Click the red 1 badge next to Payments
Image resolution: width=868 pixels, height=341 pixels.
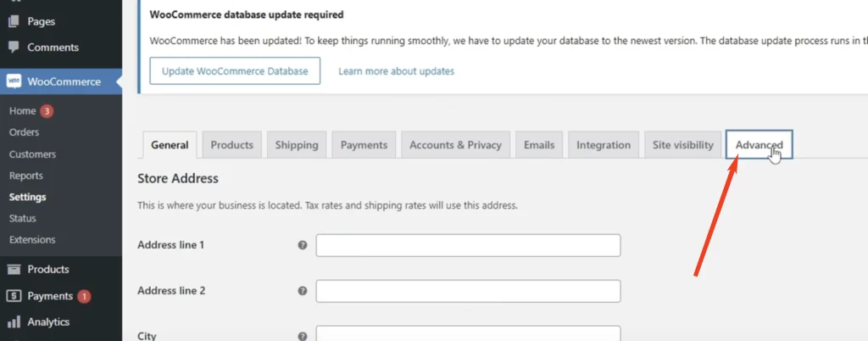(84, 297)
